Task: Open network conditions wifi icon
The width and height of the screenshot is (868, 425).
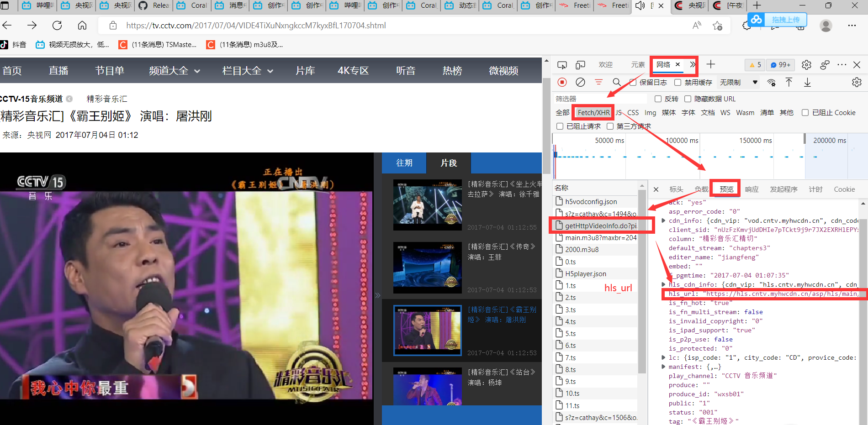Action: (771, 83)
